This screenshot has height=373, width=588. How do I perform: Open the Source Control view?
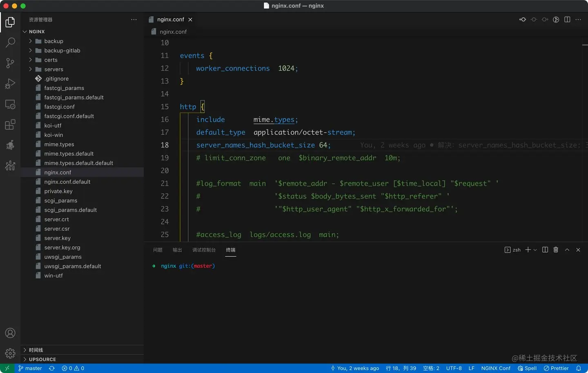(10, 63)
